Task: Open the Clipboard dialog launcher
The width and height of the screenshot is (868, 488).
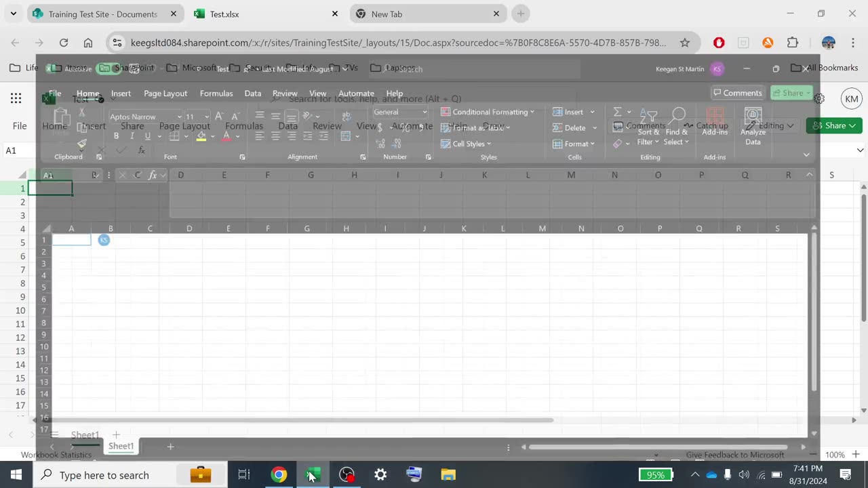Action: click(x=99, y=157)
